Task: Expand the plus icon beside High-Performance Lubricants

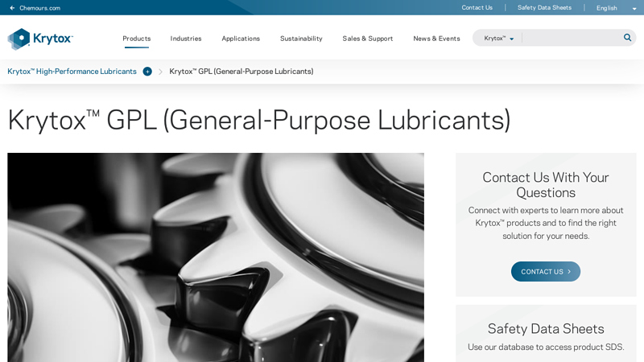Action: [x=147, y=72]
